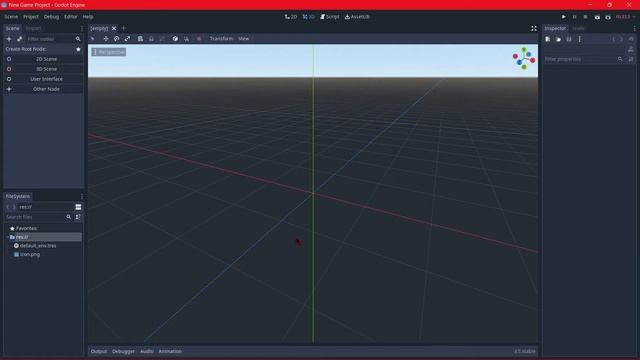Toggle use local space cube icon

175,38
